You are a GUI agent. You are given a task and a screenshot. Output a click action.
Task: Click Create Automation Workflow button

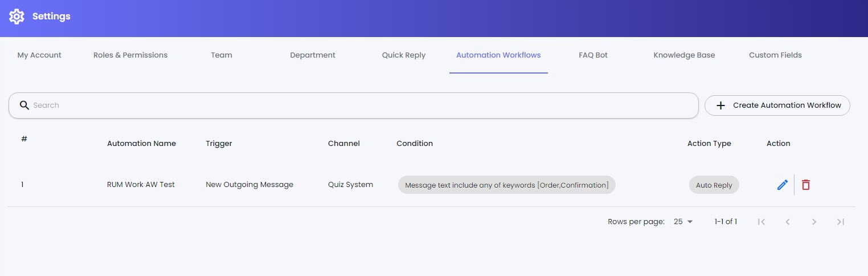pyautogui.click(x=777, y=105)
